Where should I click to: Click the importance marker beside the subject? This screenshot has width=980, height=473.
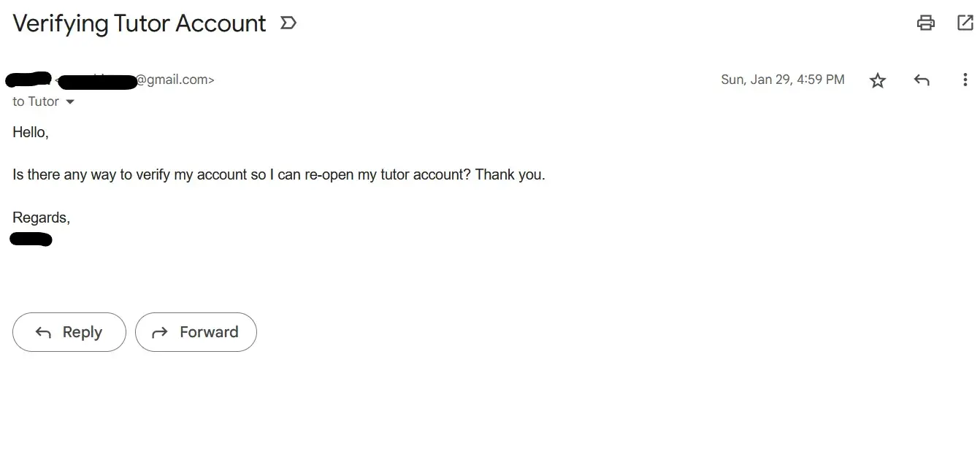(288, 23)
